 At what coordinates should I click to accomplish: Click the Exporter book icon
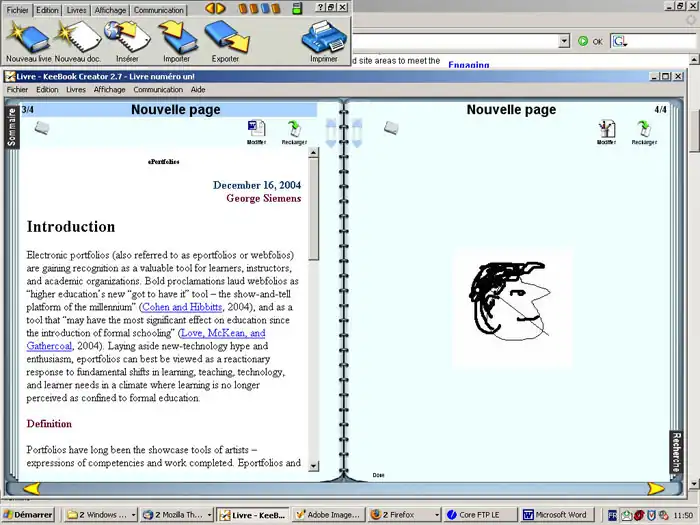[x=227, y=37]
